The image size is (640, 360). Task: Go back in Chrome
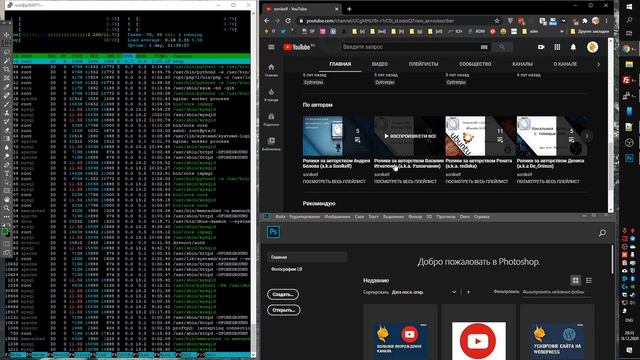click(x=267, y=20)
